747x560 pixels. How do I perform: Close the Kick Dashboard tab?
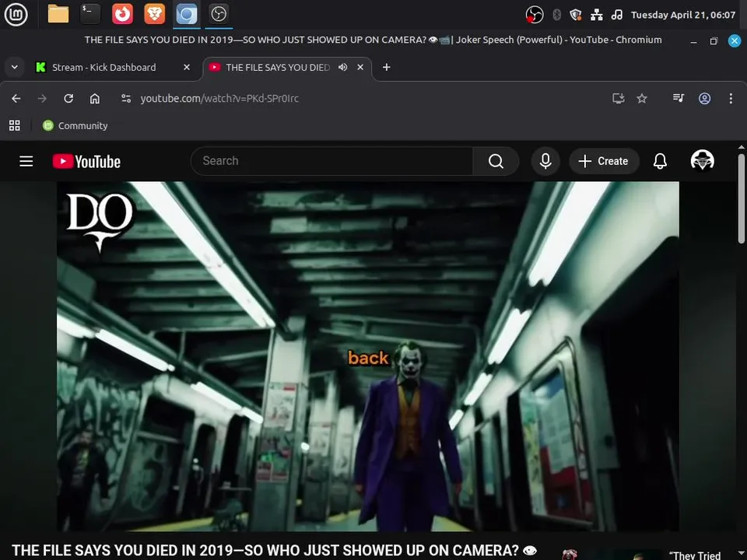[x=187, y=67]
